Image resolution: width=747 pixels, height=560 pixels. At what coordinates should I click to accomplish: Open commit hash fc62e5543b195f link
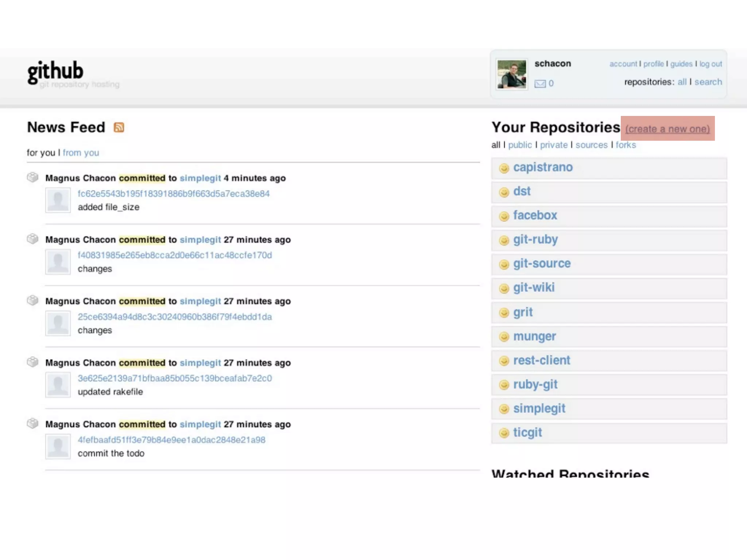click(174, 194)
